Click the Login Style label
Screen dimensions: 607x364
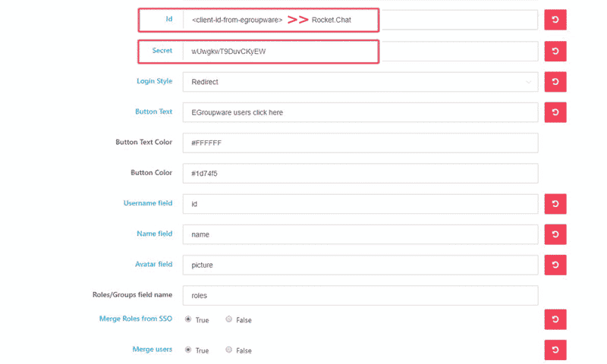tap(155, 81)
